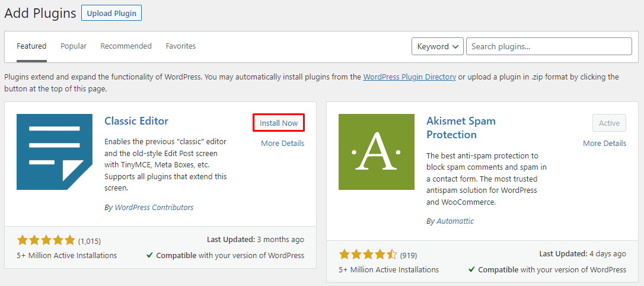
Task: Click the Classic Editor description paragraph
Action: (x=166, y=165)
